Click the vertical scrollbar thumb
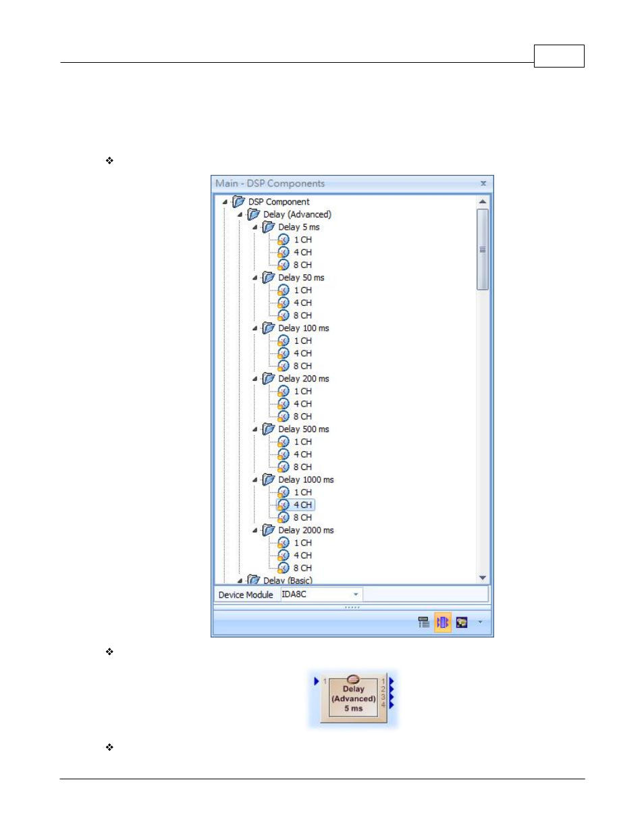Viewport: 644px width, 834px height. pos(483,249)
